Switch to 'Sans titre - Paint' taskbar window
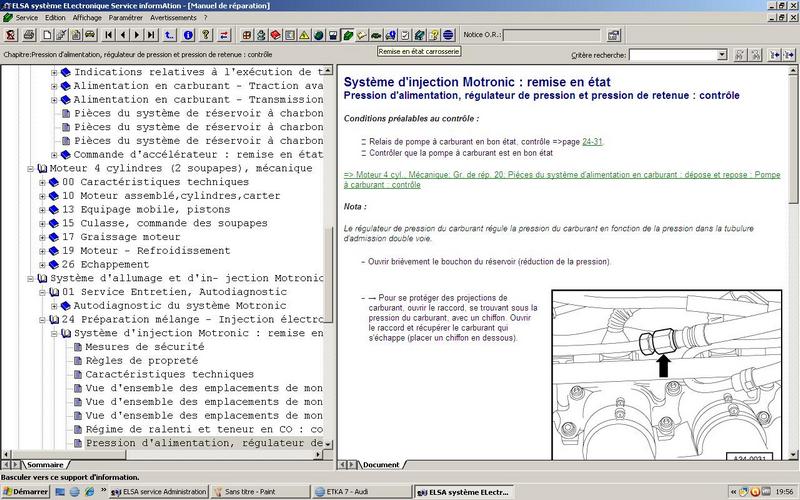This screenshot has width=800, height=500. (260, 492)
